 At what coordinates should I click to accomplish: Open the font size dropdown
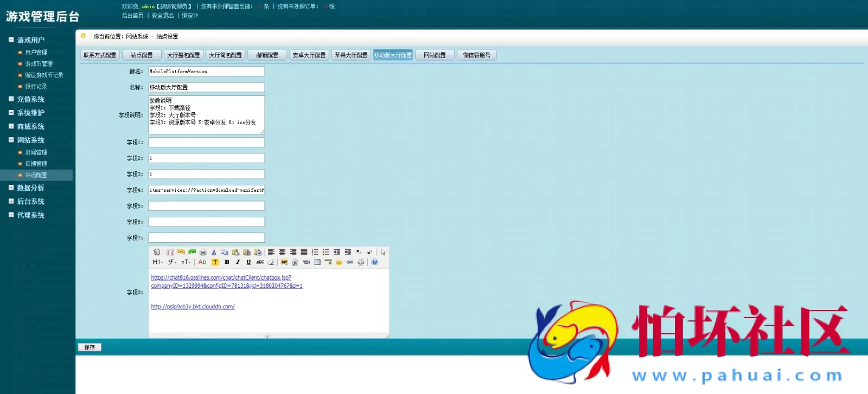tap(186, 262)
